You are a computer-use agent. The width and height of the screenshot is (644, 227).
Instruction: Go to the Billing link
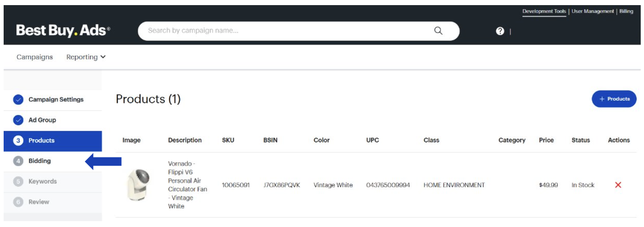pos(626,11)
